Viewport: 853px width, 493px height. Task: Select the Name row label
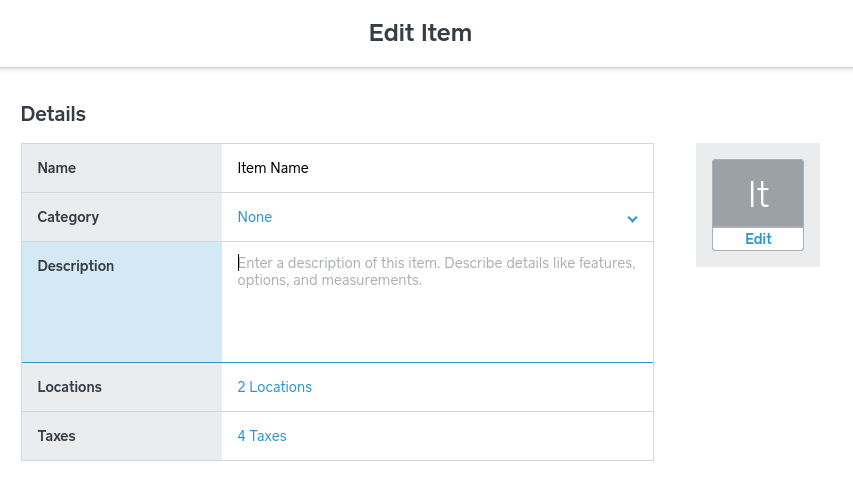(57, 168)
